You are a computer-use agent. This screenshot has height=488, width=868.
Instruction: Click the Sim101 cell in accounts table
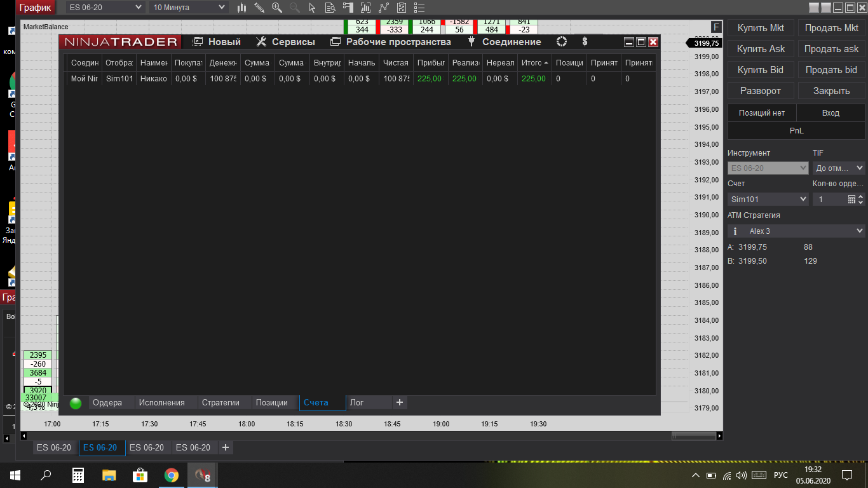[x=119, y=79]
